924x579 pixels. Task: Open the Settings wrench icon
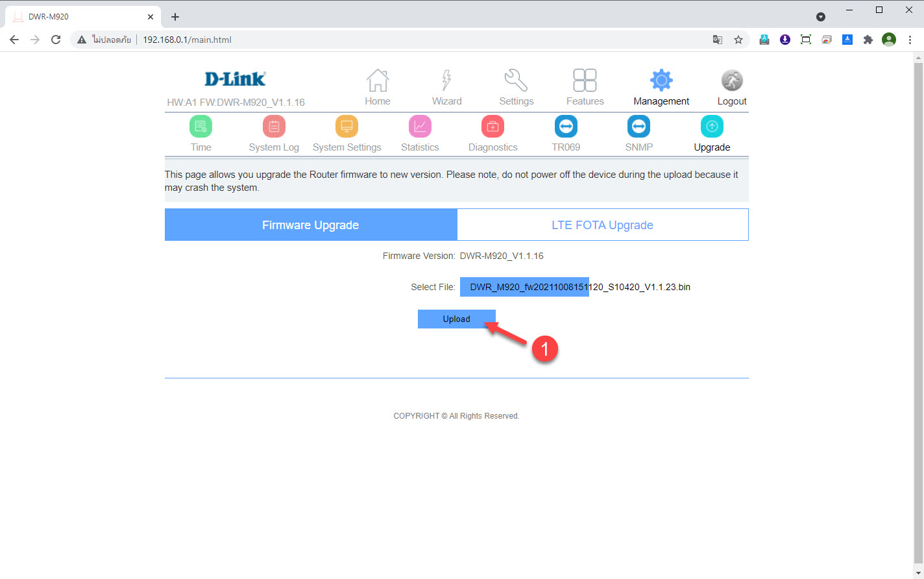[x=516, y=80]
